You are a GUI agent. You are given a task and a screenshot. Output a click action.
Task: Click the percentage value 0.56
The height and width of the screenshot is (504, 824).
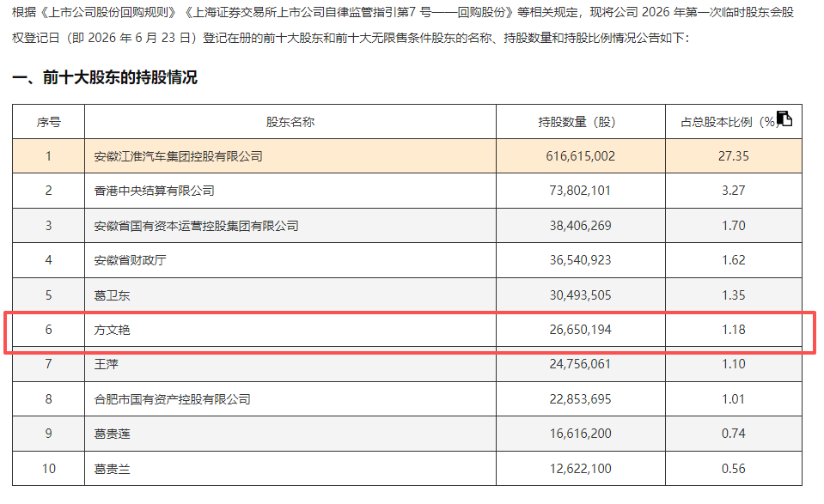(x=734, y=469)
